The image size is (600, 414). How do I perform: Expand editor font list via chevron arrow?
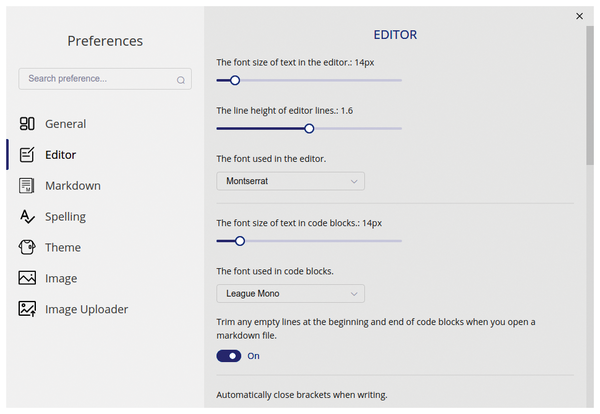tap(354, 181)
